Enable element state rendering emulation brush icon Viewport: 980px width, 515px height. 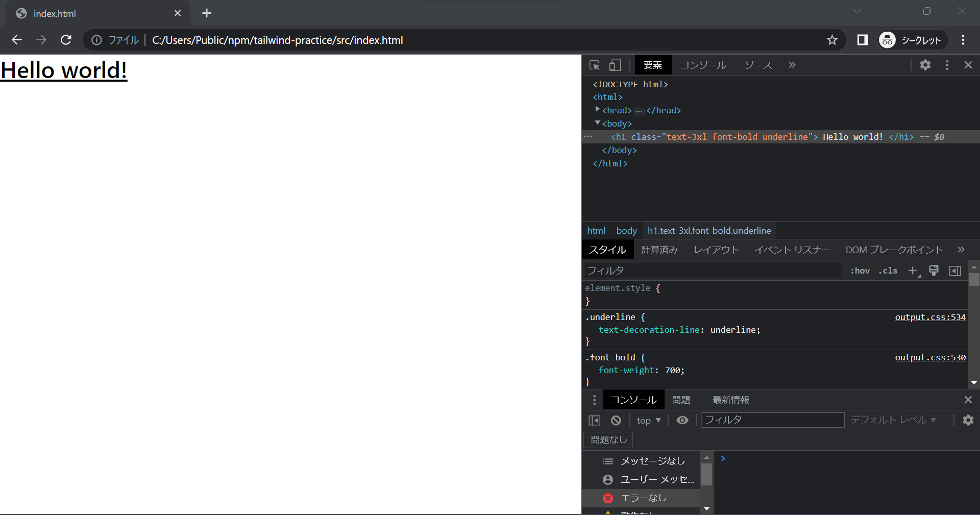coord(934,271)
